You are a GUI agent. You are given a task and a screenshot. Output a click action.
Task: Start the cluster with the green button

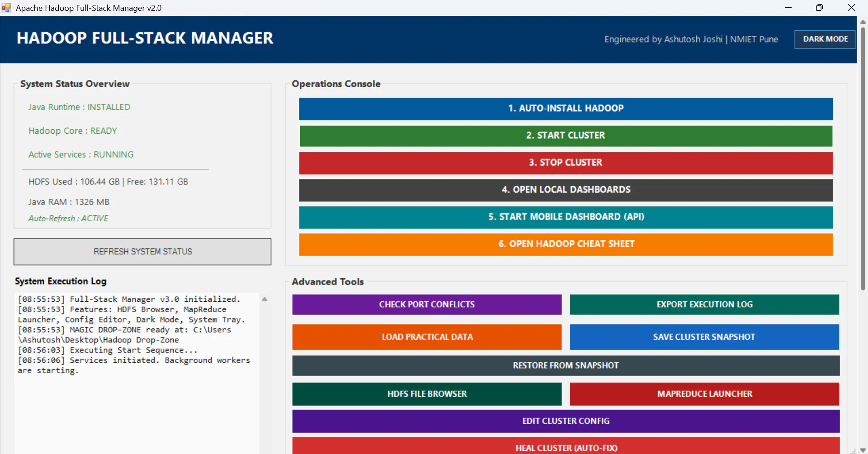[566, 136]
